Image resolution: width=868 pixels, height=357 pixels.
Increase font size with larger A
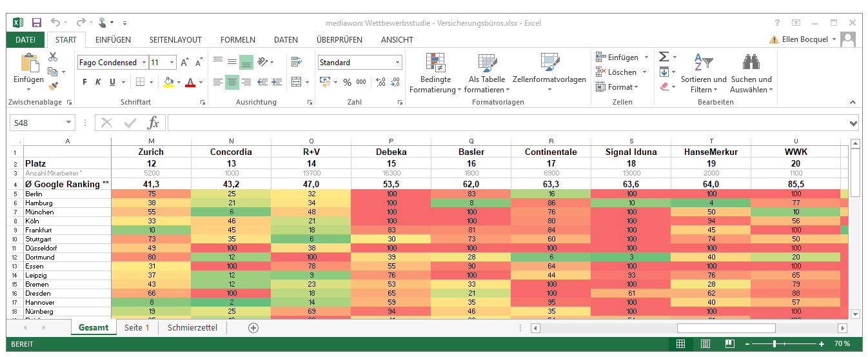184,63
